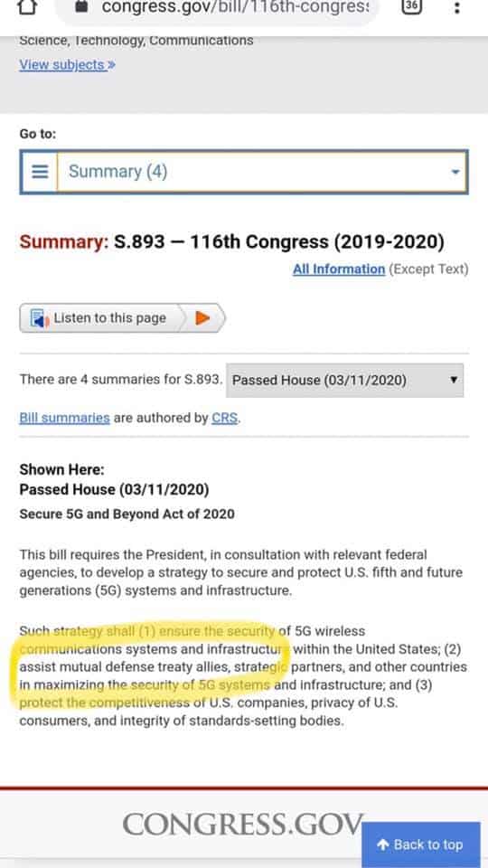Click the Back to top button
Screen dimensions: 488x868
(420, 844)
